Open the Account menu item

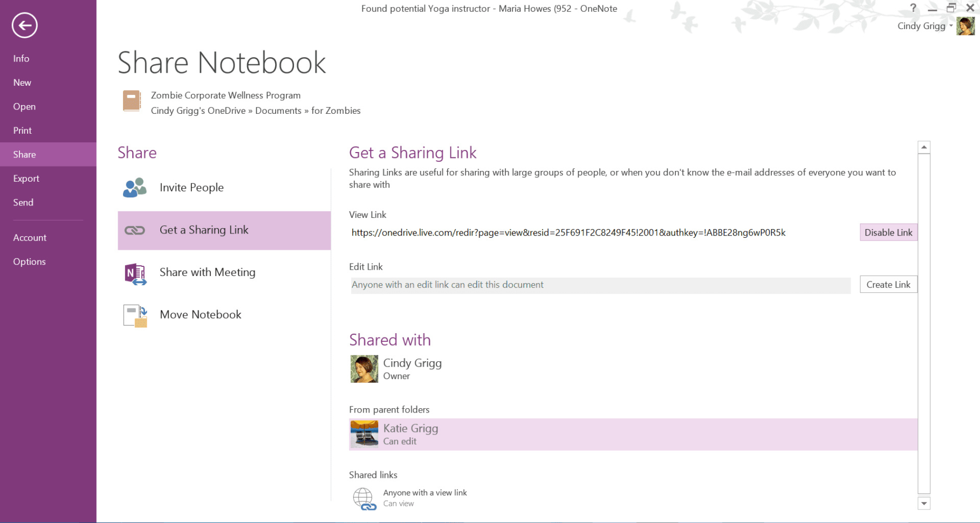[x=30, y=238]
